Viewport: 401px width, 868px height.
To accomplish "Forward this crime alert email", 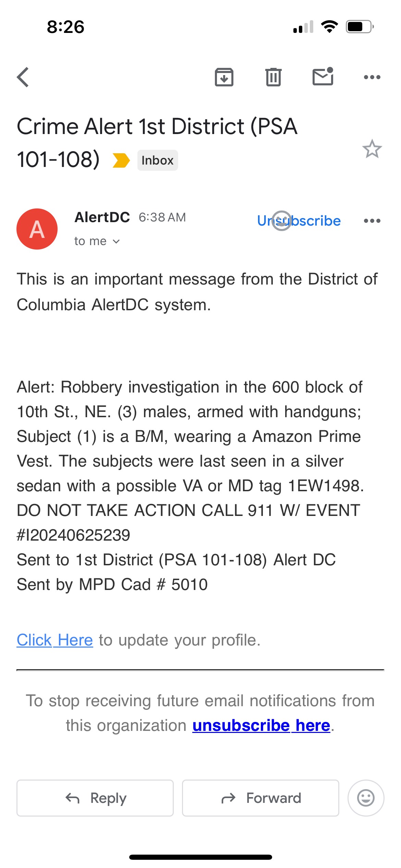I will (260, 798).
